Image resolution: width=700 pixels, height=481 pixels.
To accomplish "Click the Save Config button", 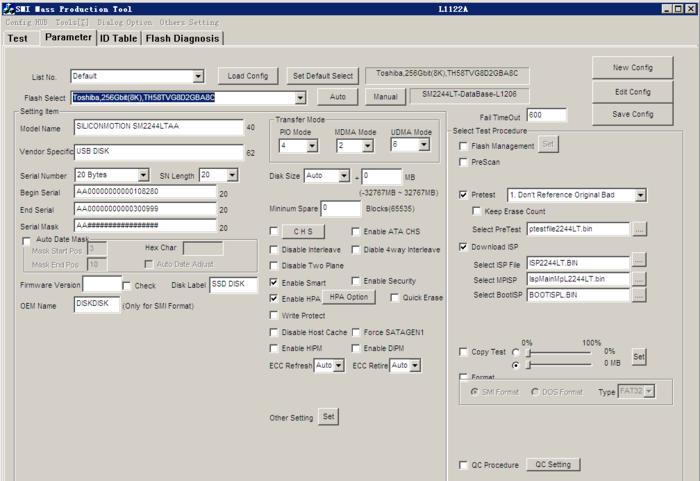I will click(632, 114).
